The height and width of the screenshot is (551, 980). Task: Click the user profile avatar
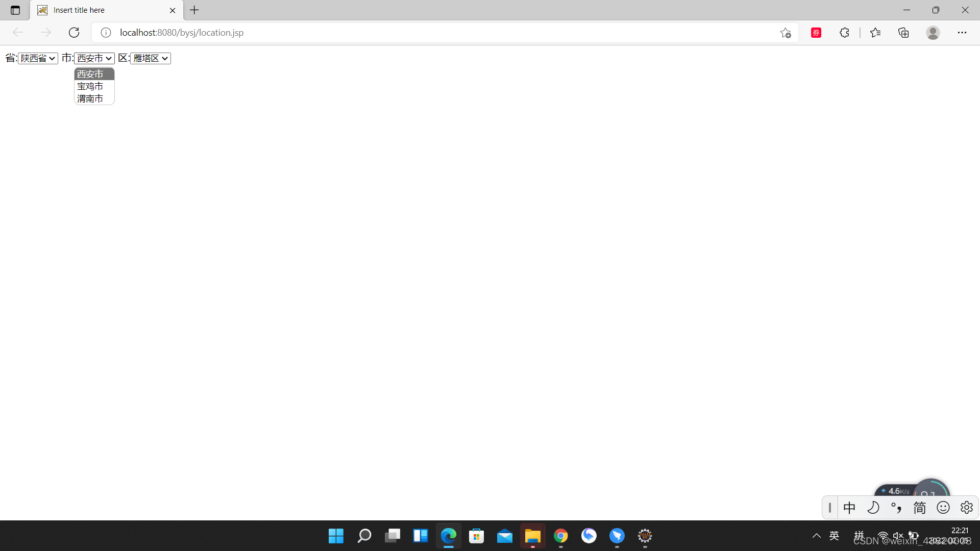click(933, 33)
